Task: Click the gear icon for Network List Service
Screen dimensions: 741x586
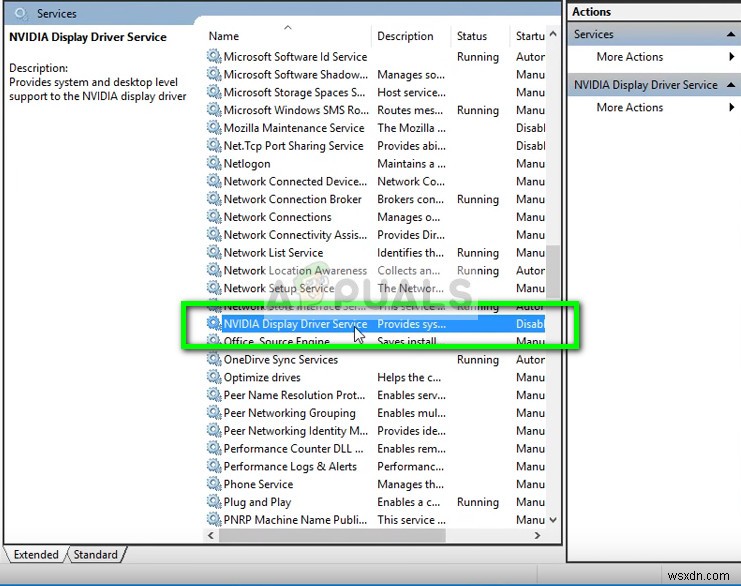Action: coord(214,252)
